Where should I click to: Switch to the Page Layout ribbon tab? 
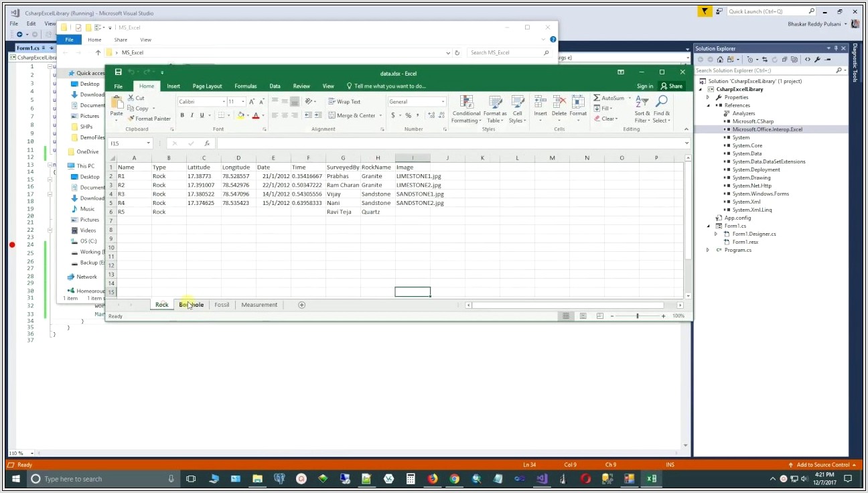pyautogui.click(x=207, y=86)
